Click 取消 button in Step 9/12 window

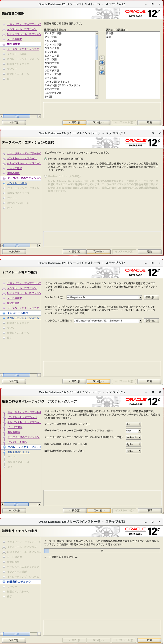[x=149, y=640]
